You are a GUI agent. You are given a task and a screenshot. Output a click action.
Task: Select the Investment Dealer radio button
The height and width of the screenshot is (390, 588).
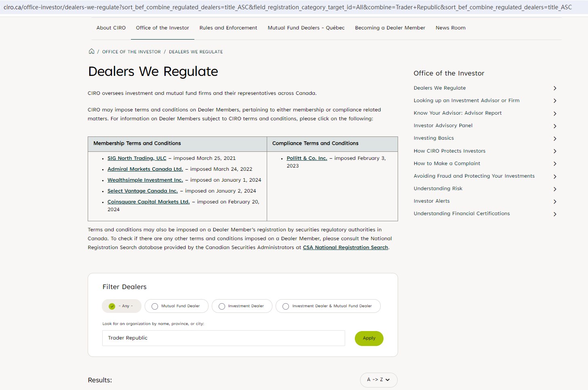click(x=242, y=306)
